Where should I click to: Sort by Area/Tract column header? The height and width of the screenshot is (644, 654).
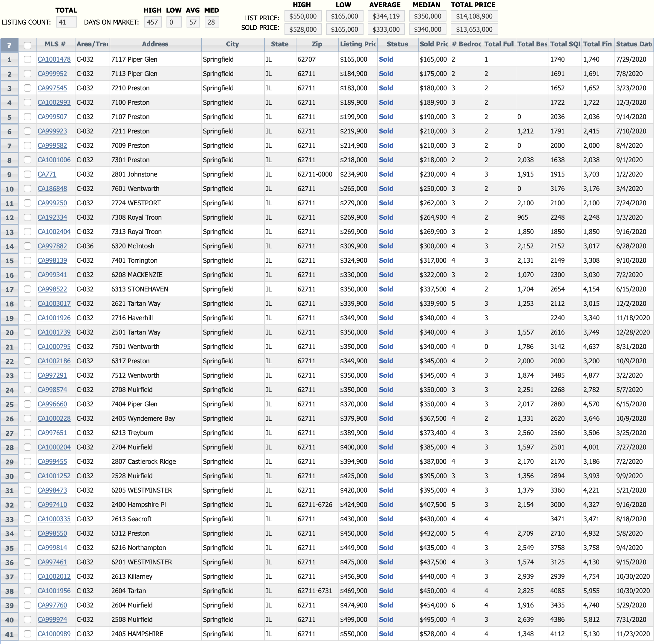(92, 44)
